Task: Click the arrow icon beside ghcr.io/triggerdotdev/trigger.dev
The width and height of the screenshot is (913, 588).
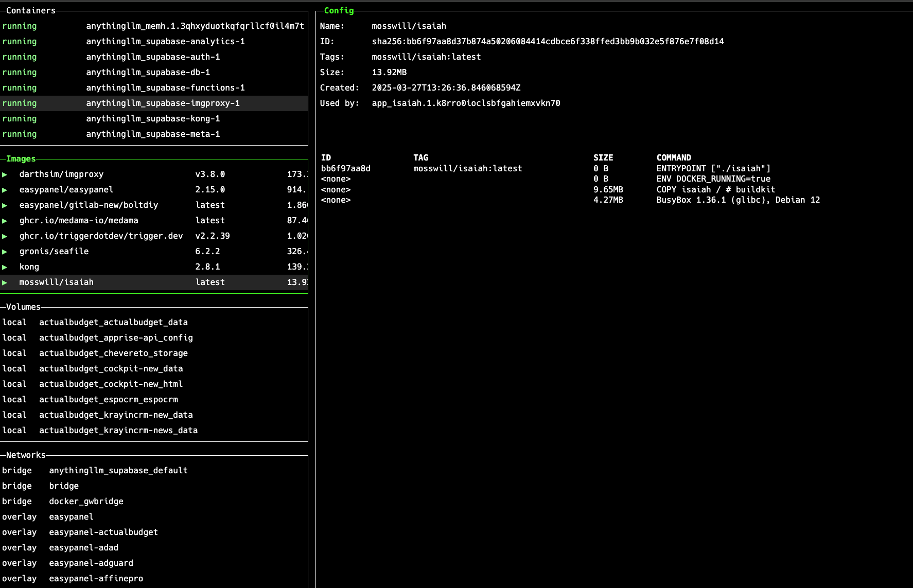Action: click(x=5, y=236)
